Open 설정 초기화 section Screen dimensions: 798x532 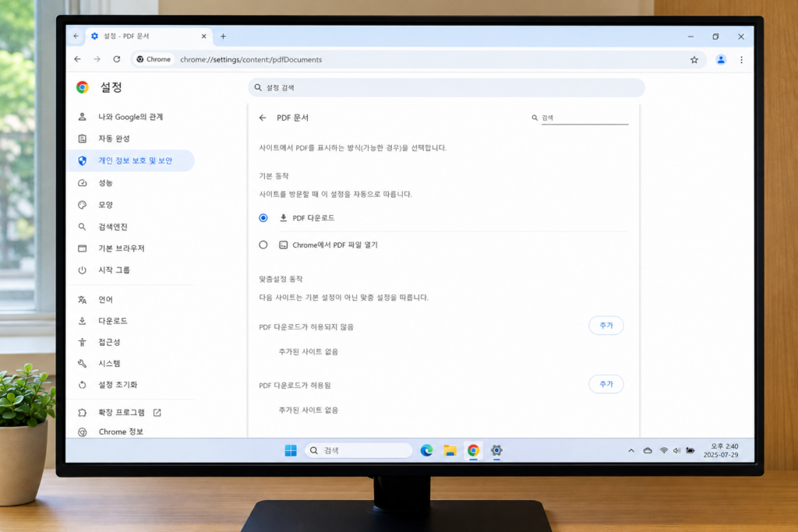click(x=131, y=385)
